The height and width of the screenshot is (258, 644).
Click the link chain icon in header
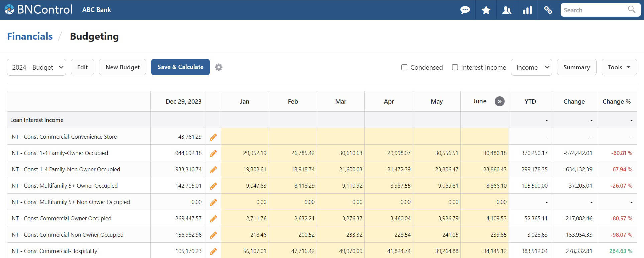[548, 10]
